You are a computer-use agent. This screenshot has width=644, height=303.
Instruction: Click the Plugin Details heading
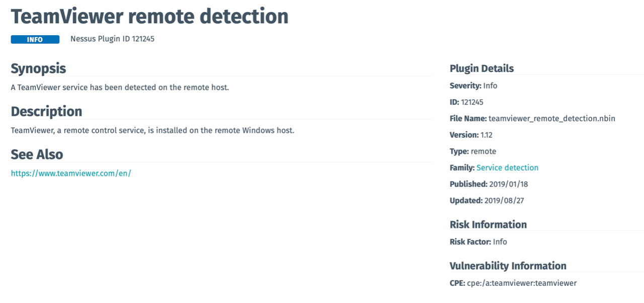[x=481, y=68]
